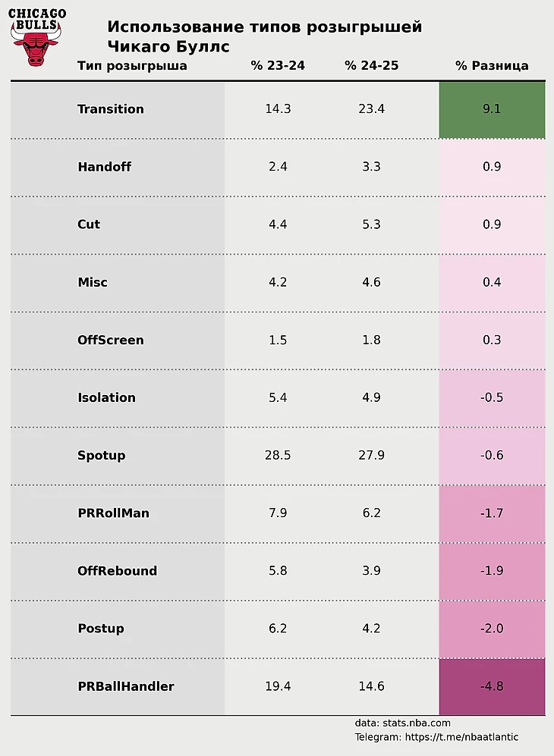Select the Transition row label
Image resolution: width=554 pixels, height=756 pixels.
pyautogui.click(x=111, y=109)
